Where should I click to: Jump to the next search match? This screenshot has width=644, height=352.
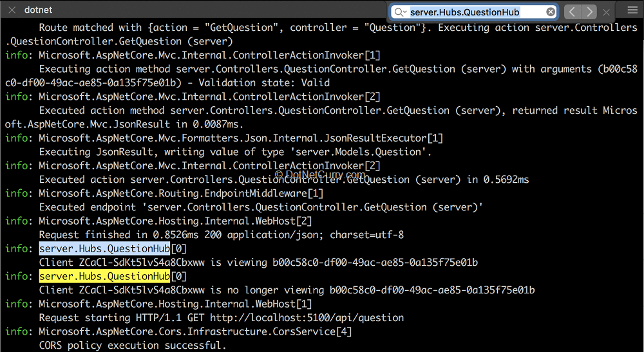click(589, 12)
